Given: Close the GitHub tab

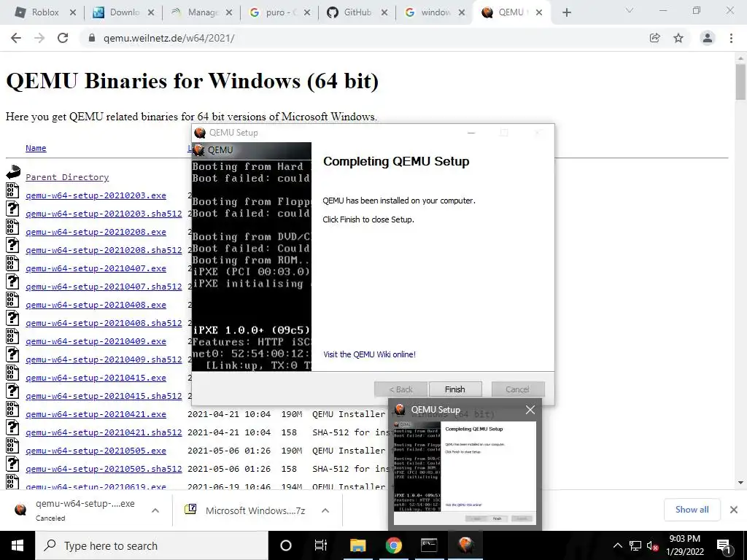Looking at the screenshot, I should coord(384,13).
